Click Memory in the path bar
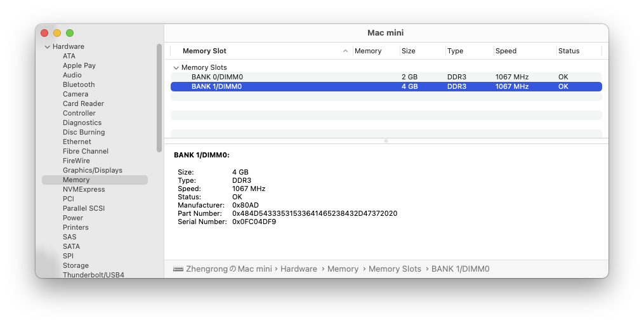644x325 pixels. point(343,269)
